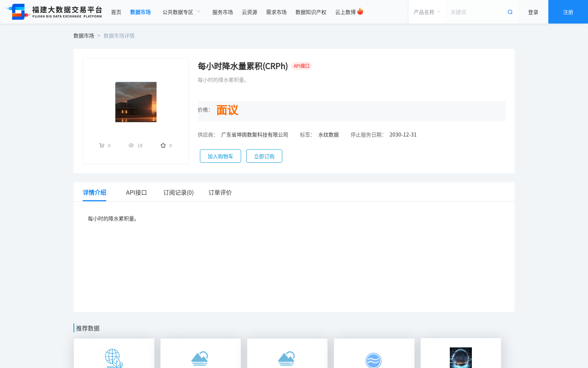Switch to the 详情介绍 tab

click(94, 192)
